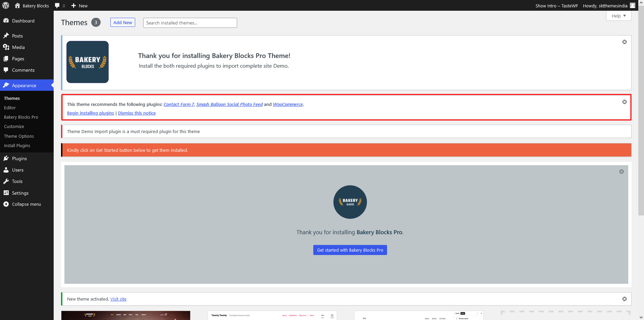Focus the Search installed themes field

coord(190,23)
